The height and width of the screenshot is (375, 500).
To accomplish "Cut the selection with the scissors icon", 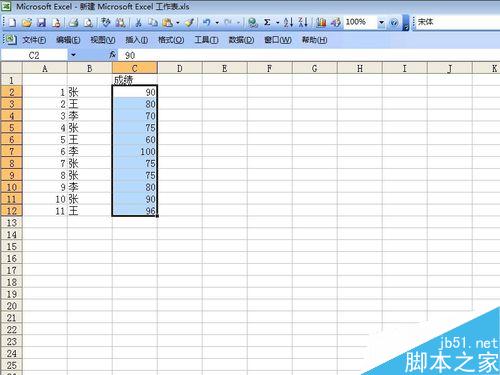I will 138,23.
